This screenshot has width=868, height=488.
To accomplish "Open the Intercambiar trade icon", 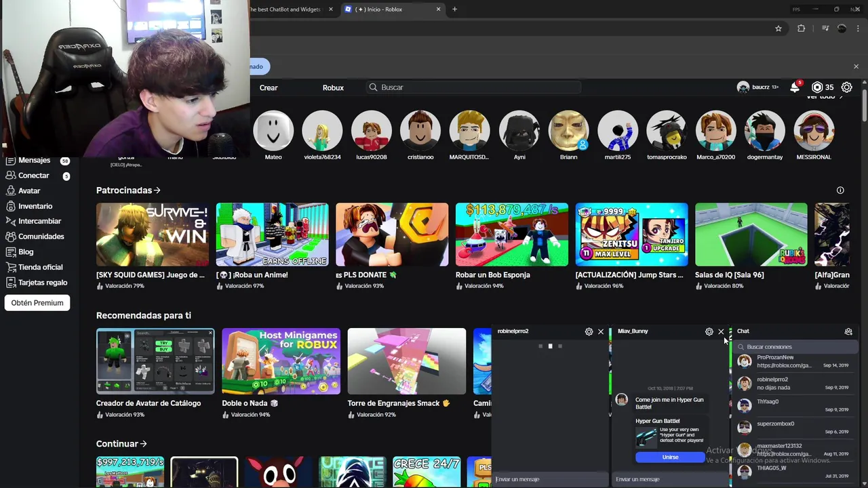I will 10,221.
